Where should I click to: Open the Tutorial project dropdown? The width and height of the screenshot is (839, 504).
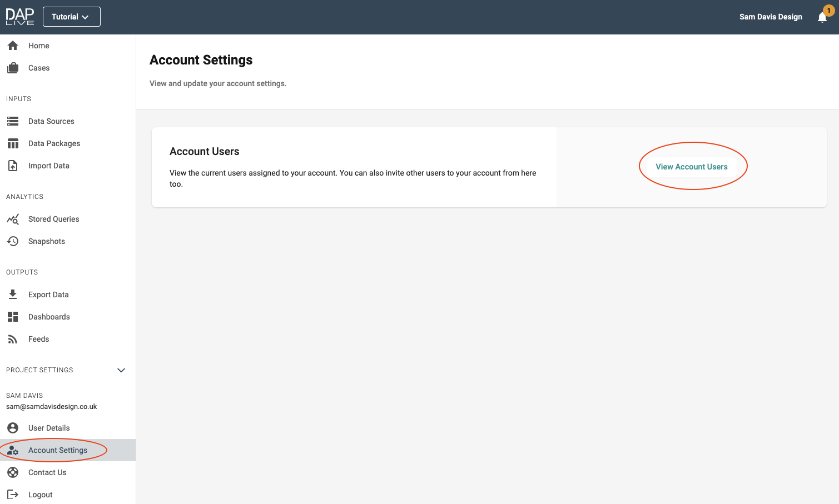(x=71, y=17)
